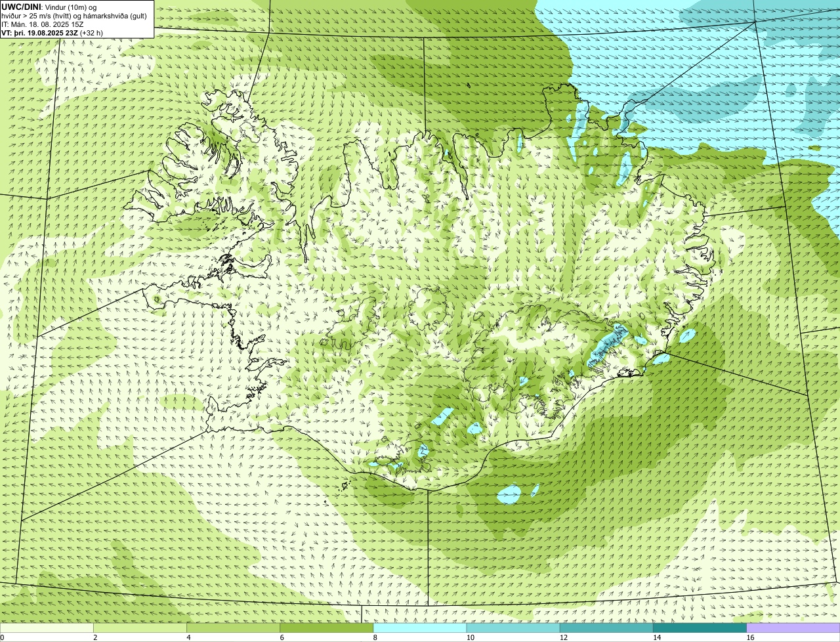Image resolution: width=840 pixels, height=642 pixels.
Task: Click the '14' label on the scale
Action: (656, 637)
